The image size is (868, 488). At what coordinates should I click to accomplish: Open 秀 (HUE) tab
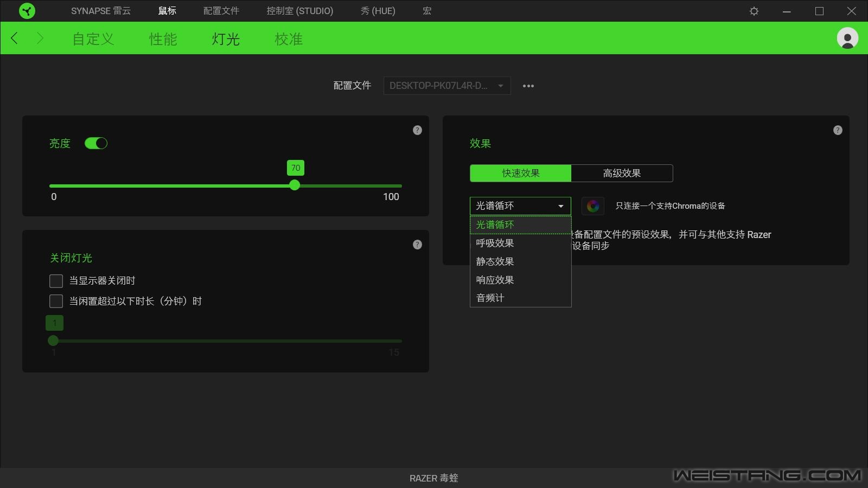point(378,11)
